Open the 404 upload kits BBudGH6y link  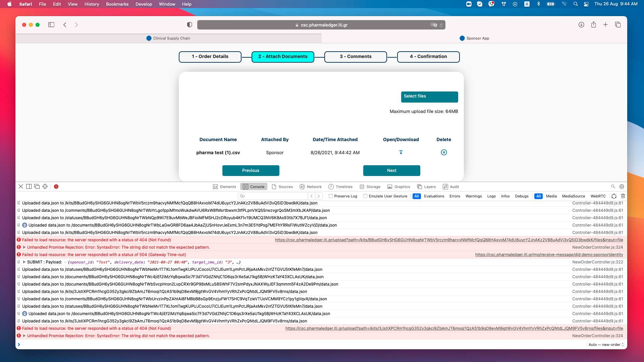[449, 240]
